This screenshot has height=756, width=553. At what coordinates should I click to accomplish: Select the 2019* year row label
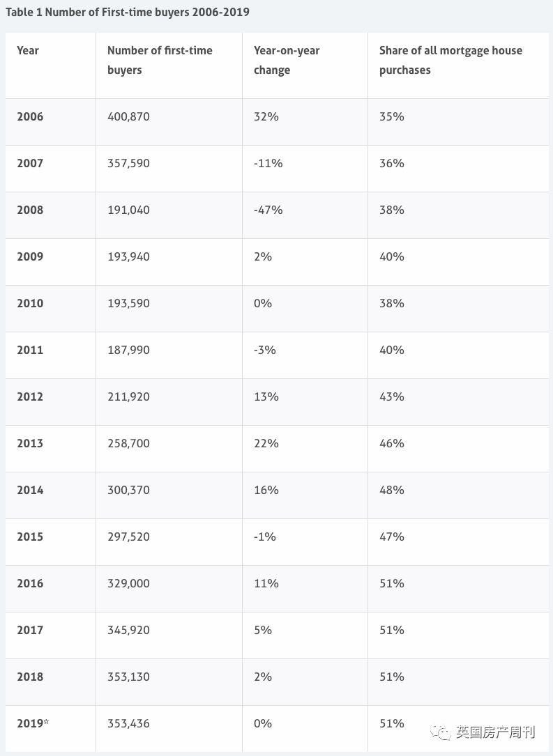pos(33,723)
